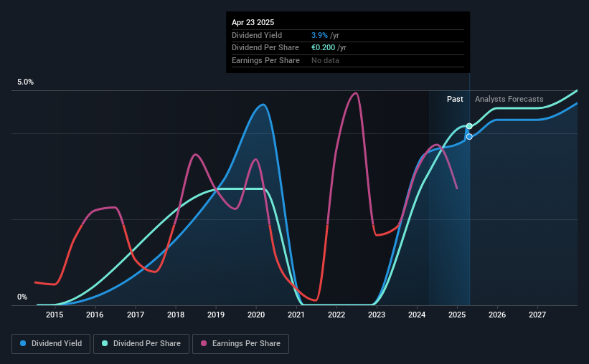The width and height of the screenshot is (589, 364).
Task: Click the 2022 x-axis label
Action: pyautogui.click(x=336, y=315)
